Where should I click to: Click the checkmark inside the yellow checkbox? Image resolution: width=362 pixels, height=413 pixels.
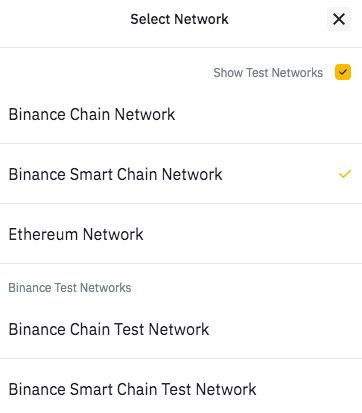pos(343,72)
